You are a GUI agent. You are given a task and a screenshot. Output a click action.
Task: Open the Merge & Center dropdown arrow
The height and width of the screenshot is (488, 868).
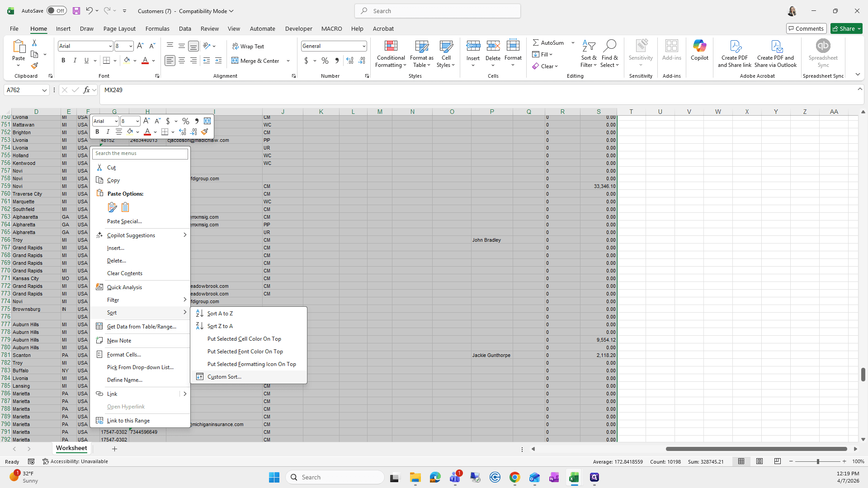[288, 61]
